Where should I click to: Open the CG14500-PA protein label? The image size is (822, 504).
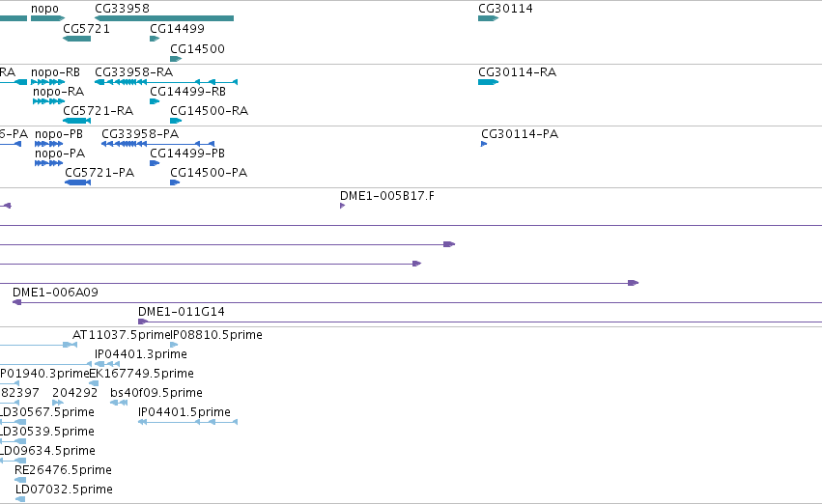click(209, 173)
